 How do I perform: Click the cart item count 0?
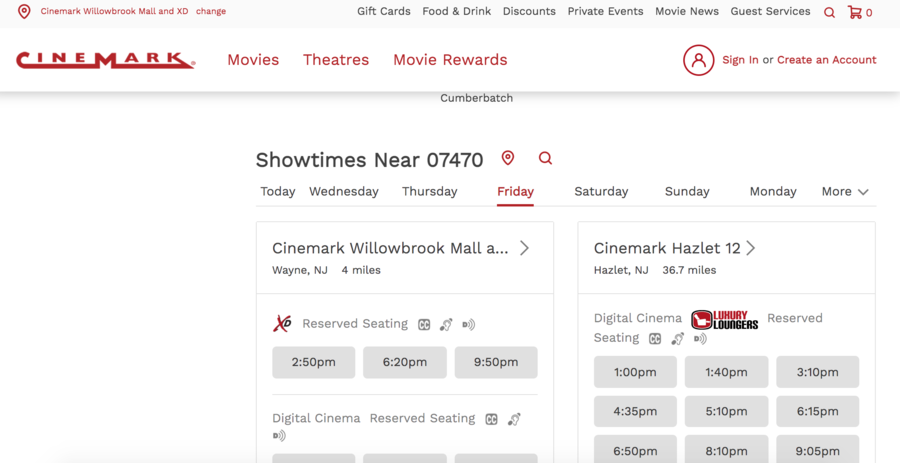tap(869, 13)
